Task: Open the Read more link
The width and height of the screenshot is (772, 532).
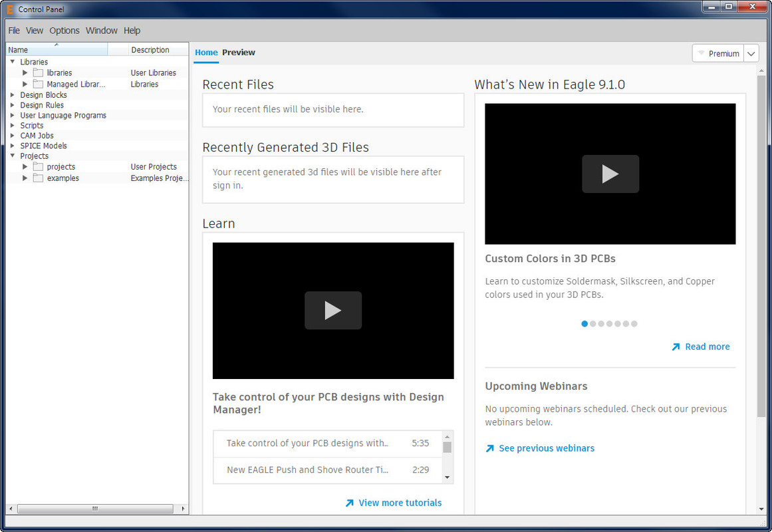Action: pyautogui.click(x=708, y=346)
